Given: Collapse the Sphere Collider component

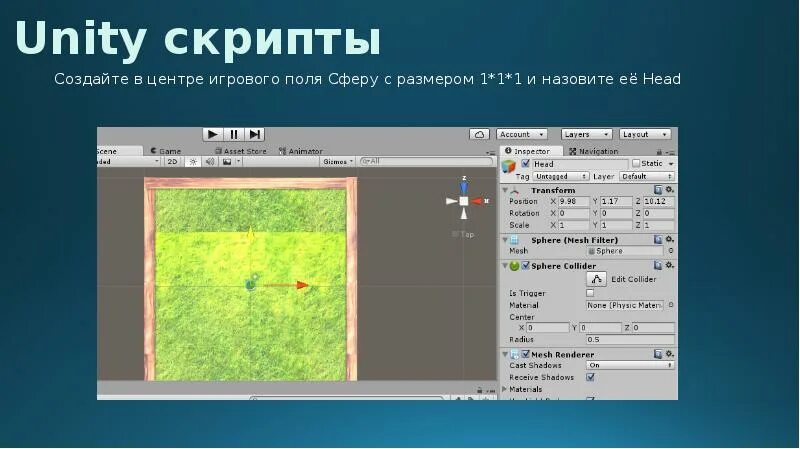Looking at the screenshot, I should (x=505, y=265).
